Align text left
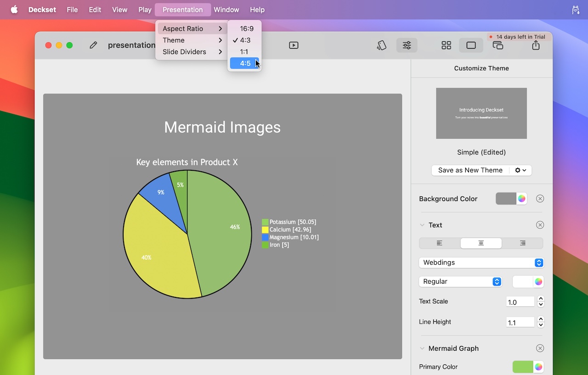Screen dimensions: 588x375 tap(440, 243)
